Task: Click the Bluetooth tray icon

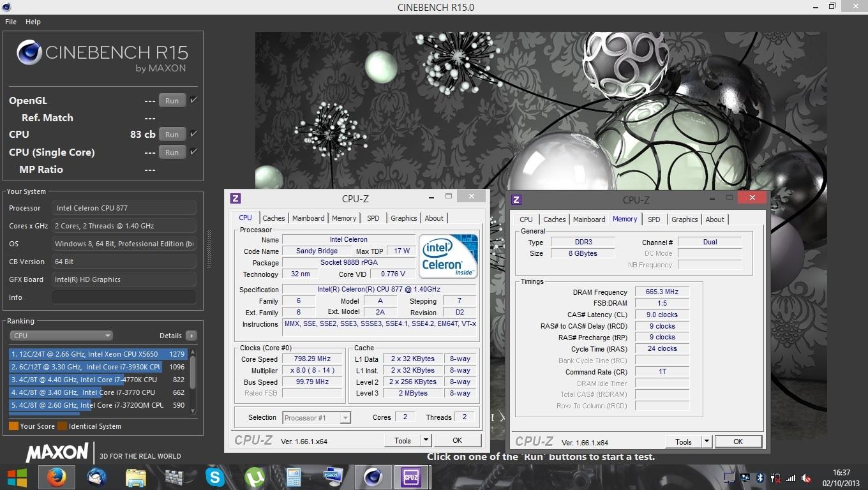Action: coord(760,478)
